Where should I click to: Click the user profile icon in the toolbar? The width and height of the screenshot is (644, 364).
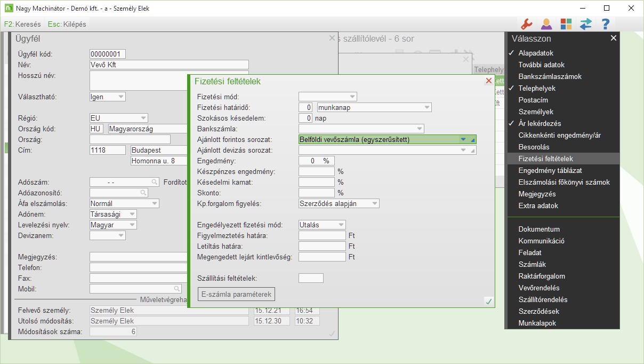pos(546,24)
